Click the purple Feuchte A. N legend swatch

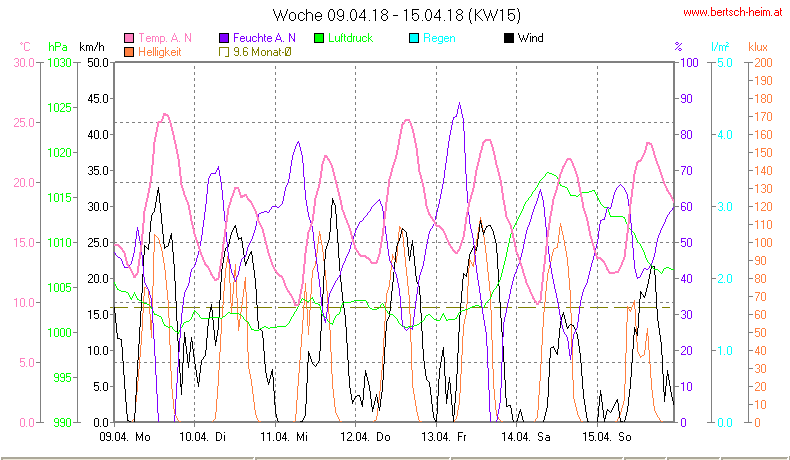click(224, 38)
